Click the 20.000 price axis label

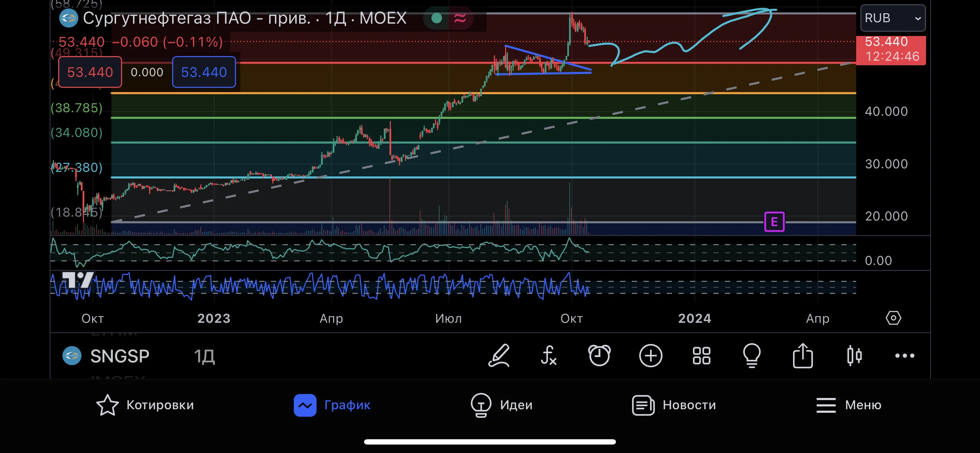pos(887,216)
